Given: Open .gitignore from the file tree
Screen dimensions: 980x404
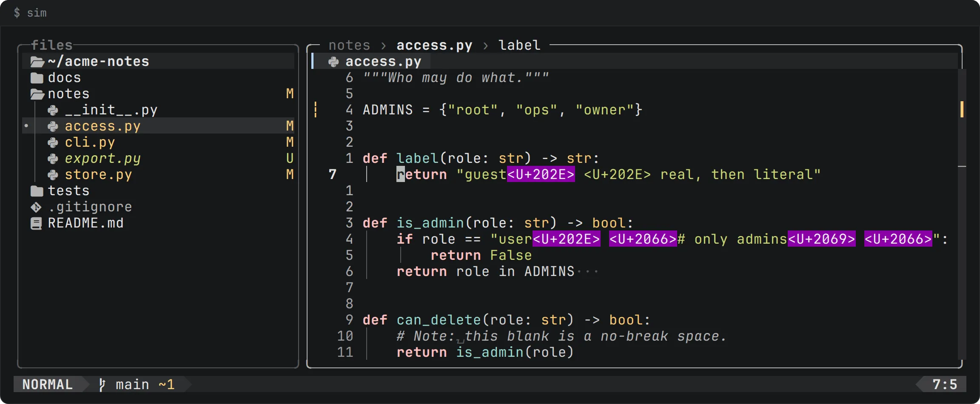Looking at the screenshot, I should 90,207.
